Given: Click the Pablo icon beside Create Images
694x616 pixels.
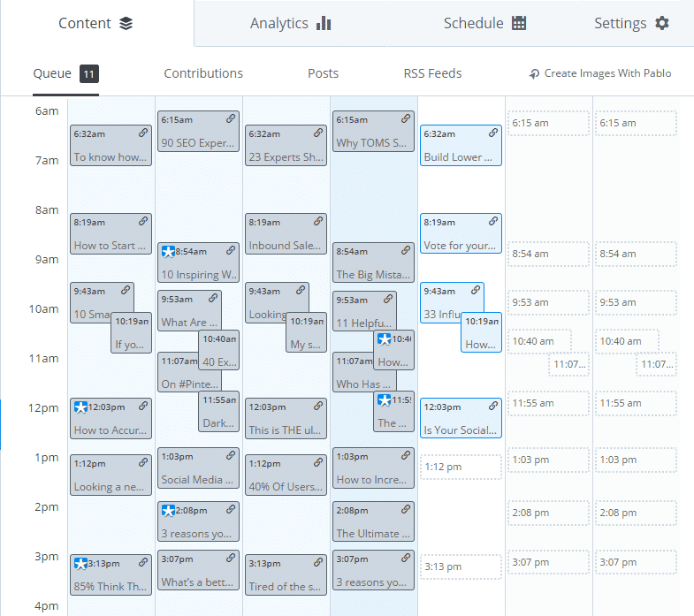Looking at the screenshot, I should (x=534, y=74).
